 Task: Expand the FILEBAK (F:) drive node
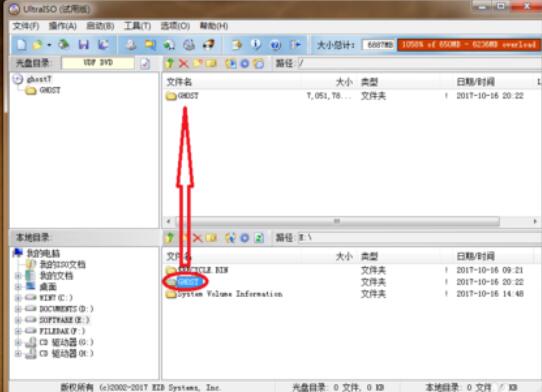click(x=18, y=331)
